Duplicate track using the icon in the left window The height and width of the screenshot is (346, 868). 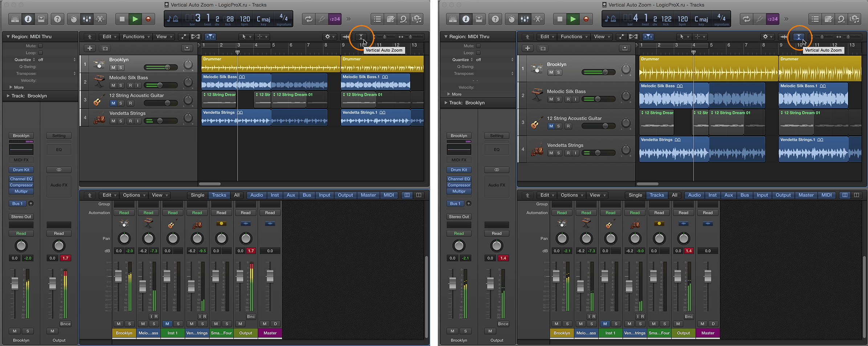105,48
